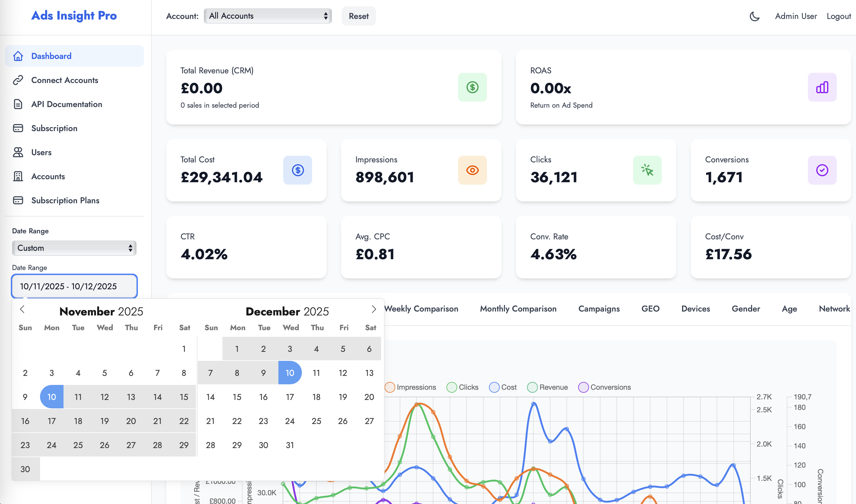Viewport: 856px width, 504px height.
Task: Click the Conversions legend color circle
Action: [584, 387]
